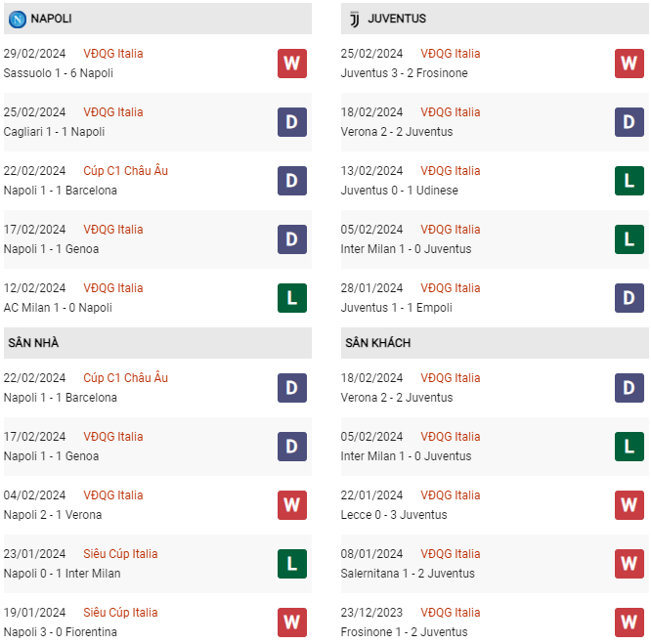Click D badge for Cagliari 1 - 1 Napoli
651x644 pixels.
tap(292, 122)
